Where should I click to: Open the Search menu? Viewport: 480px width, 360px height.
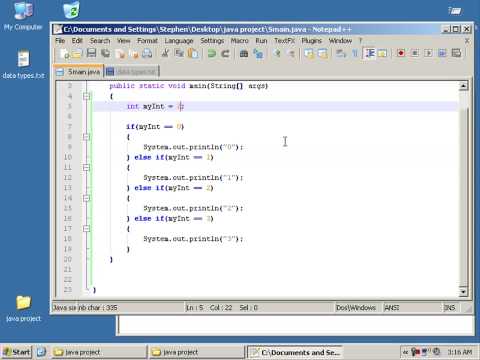pos(100,41)
